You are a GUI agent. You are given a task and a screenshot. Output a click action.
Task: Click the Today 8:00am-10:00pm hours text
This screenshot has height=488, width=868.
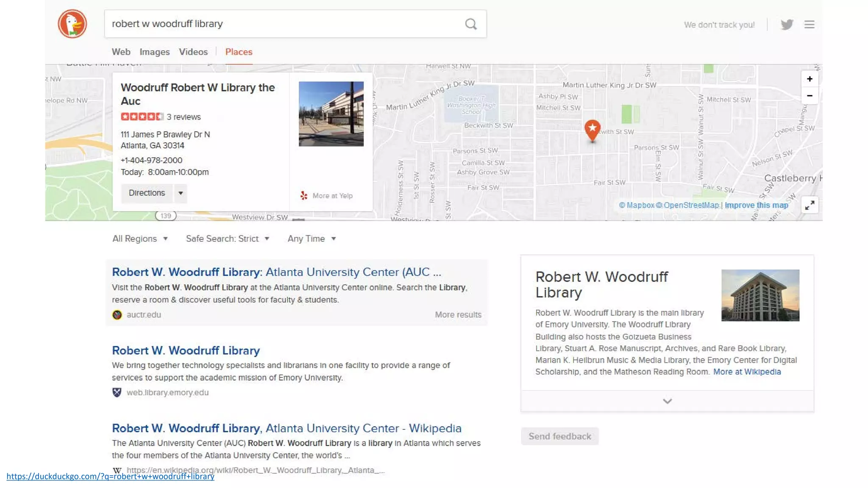164,172
